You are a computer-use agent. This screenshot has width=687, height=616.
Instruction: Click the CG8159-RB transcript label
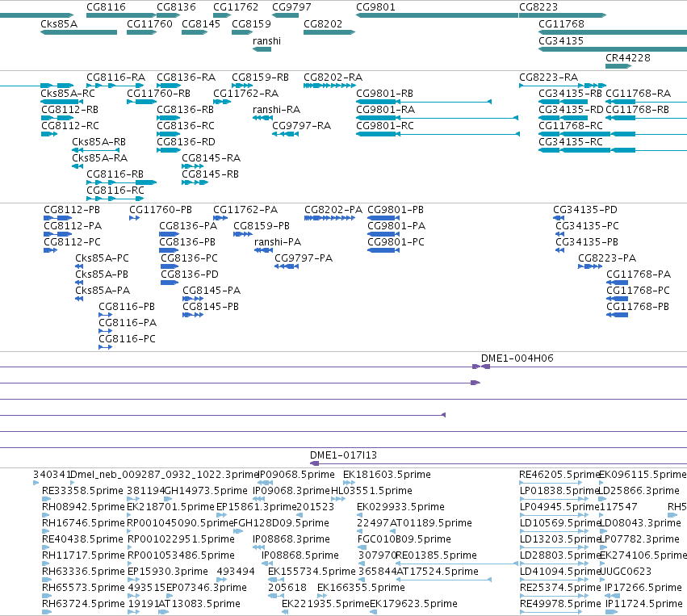[x=260, y=78]
